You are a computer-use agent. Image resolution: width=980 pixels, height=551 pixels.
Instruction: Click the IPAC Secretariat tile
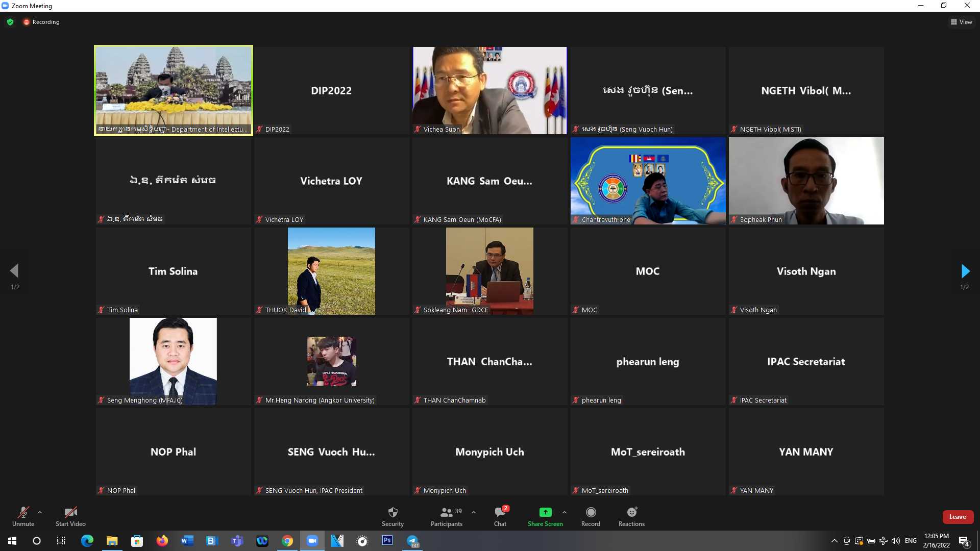(806, 361)
